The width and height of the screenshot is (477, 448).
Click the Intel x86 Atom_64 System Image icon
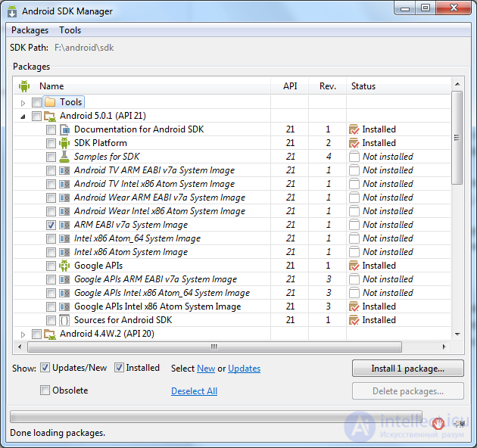(64, 238)
